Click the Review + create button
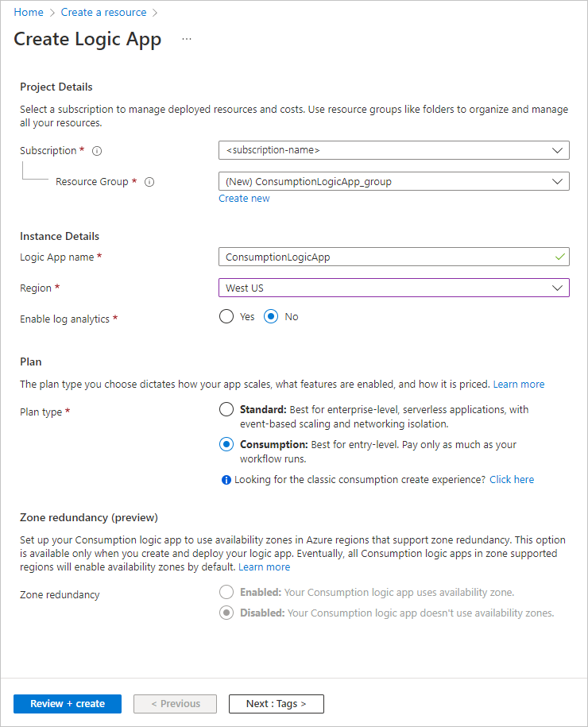 coord(68,703)
